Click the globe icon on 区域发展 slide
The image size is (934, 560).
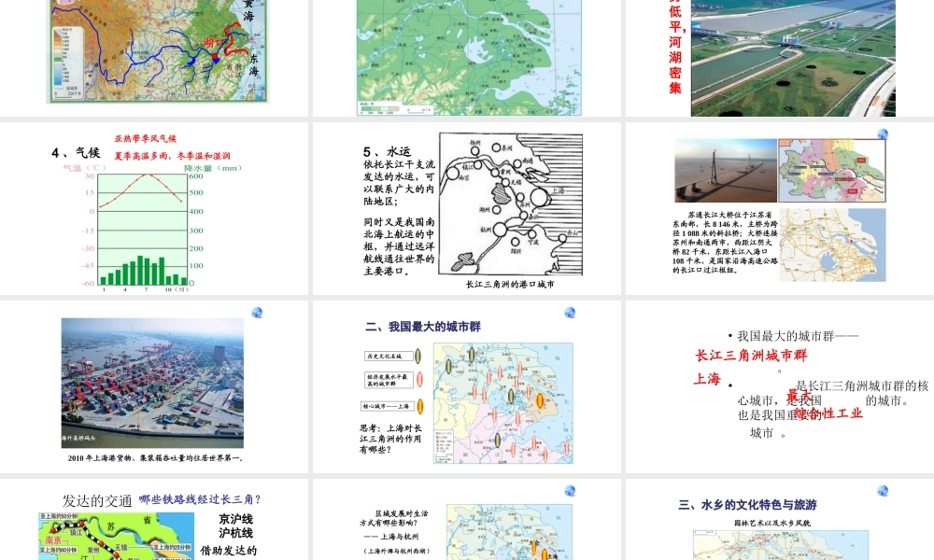point(570,490)
